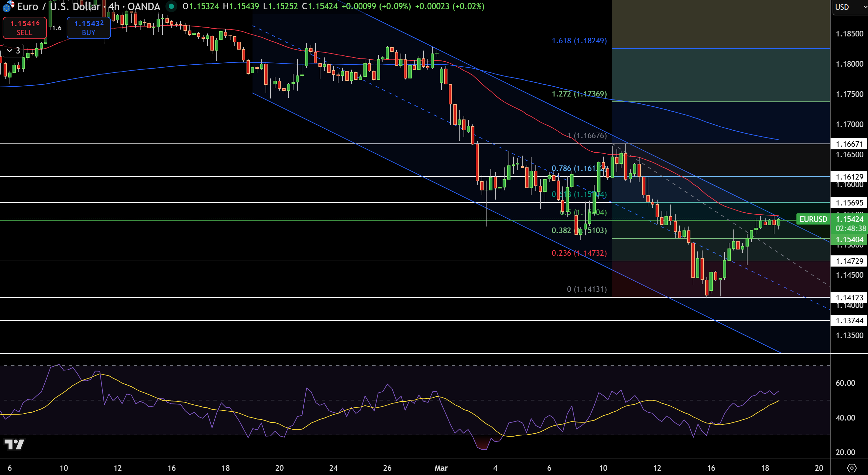Click the low value L1.15252
Viewport: 868px width, 475px height.
coord(280,6)
